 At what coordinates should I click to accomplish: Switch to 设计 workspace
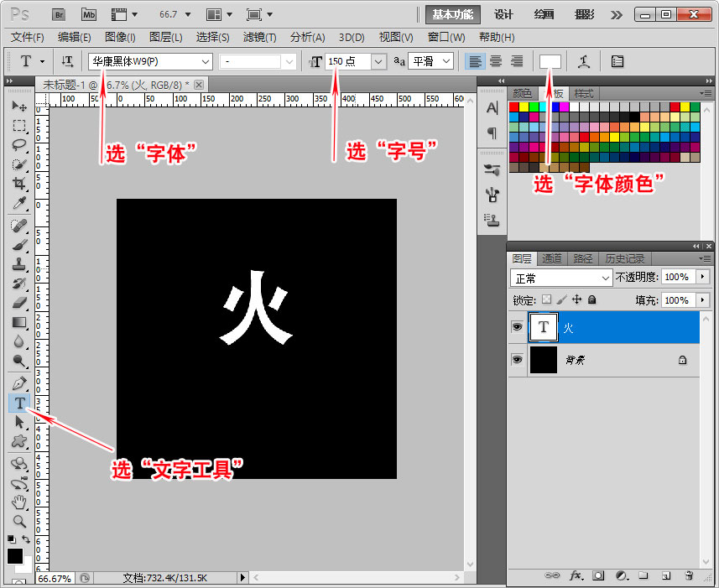pyautogui.click(x=503, y=14)
